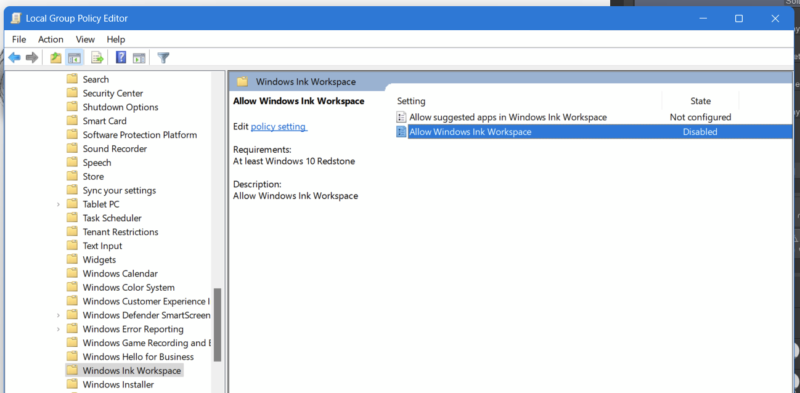Click the policy icon beside Allow suggested apps
This screenshot has height=393, width=800.
click(402, 117)
